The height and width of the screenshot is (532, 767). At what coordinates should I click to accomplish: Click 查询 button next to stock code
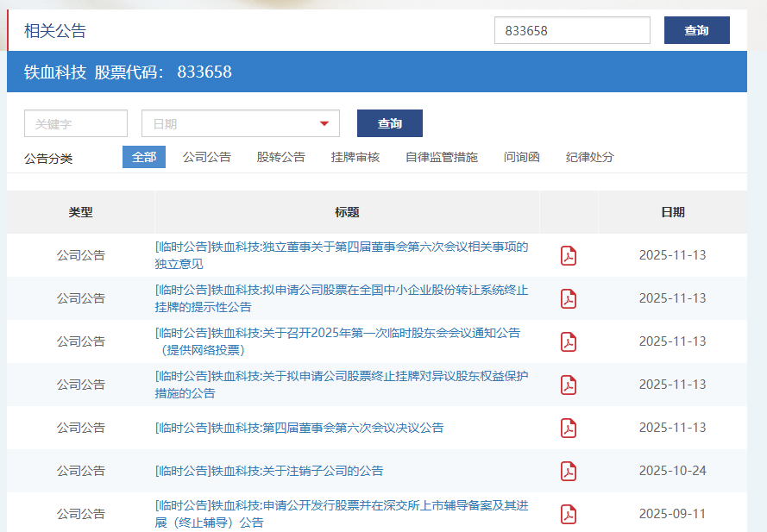[x=696, y=30]
